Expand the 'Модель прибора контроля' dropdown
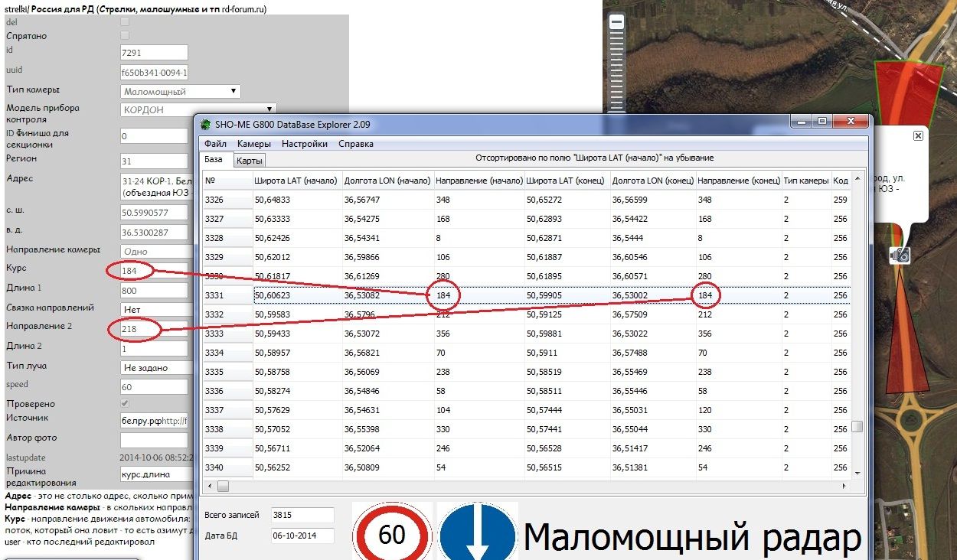Image resolution: width=957 pixels, height=560 pixels. (198, 109)
